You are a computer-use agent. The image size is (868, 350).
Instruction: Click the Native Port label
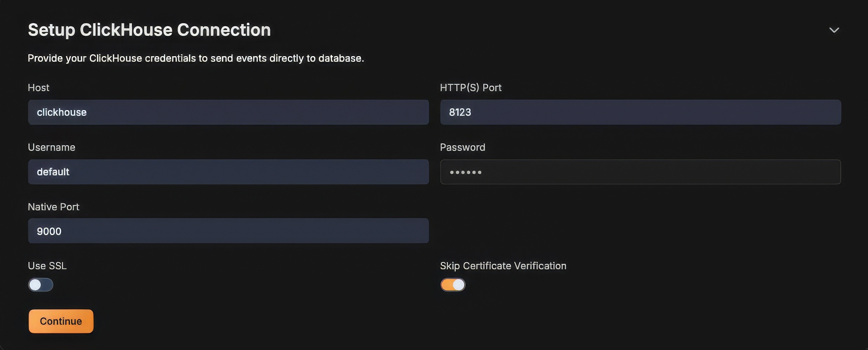[x=54, y=207]
